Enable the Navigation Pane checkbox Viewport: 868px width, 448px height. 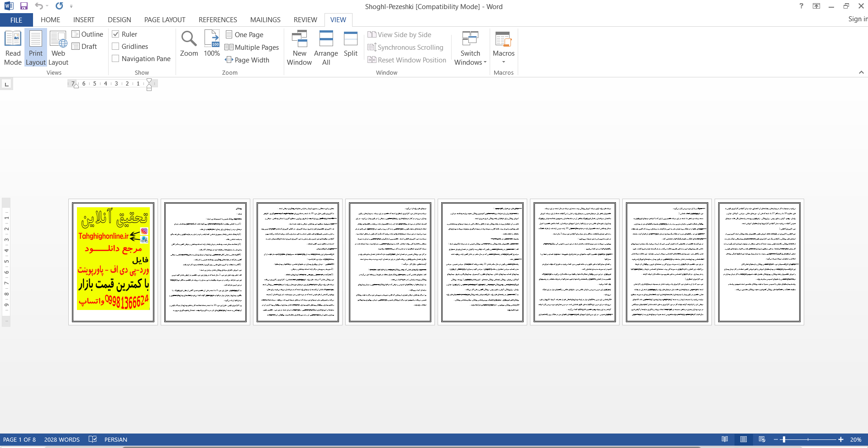[x=115, y=58]
